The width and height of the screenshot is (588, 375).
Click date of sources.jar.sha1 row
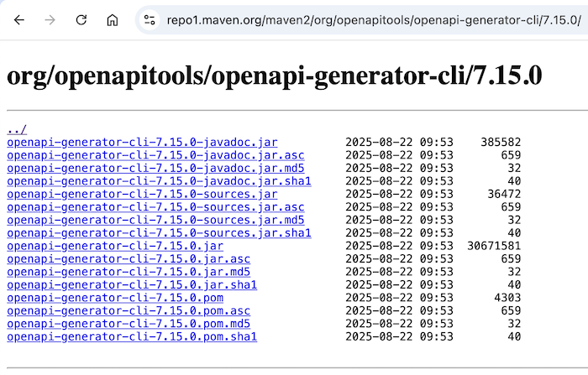coord(399,233)
